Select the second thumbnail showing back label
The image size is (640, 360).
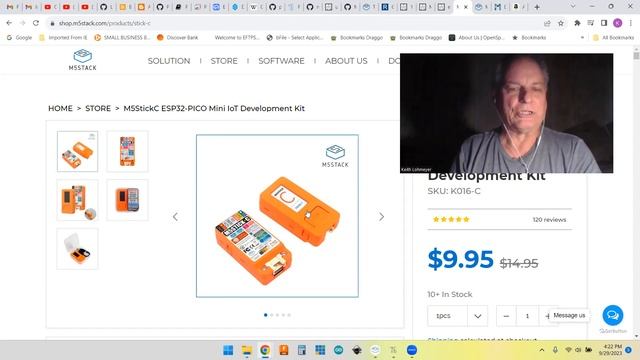pos(127,151)
